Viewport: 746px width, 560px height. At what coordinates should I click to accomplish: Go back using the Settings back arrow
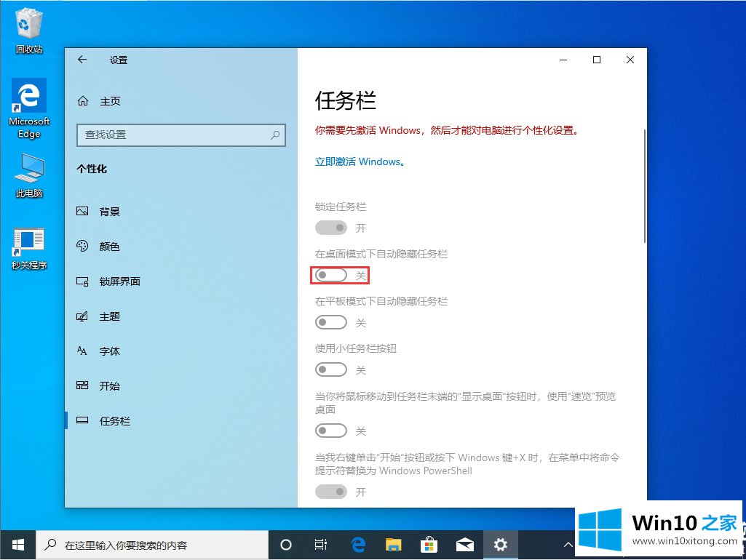[82, 60]
